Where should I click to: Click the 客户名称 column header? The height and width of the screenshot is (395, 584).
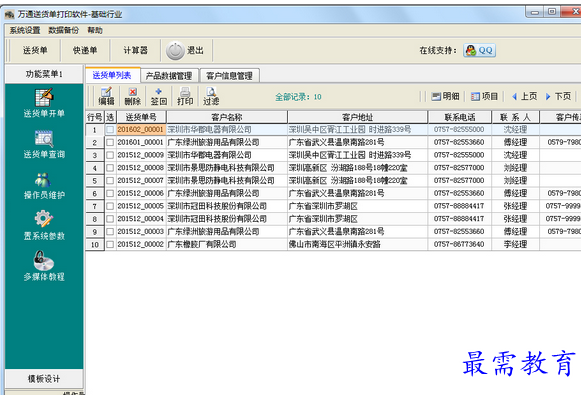click(x=227, y=117)
